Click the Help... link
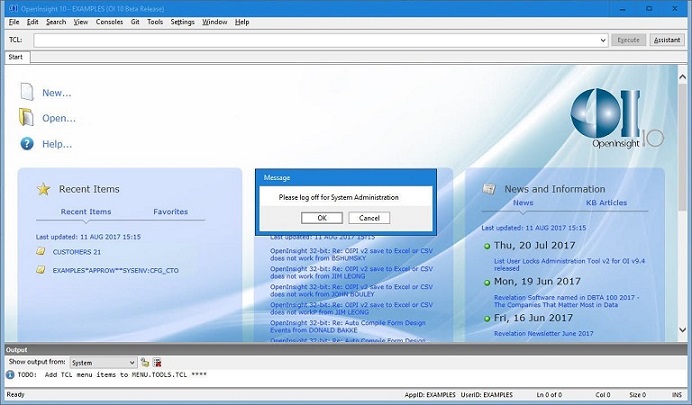The image size is (692, 405). pos(57,144)
